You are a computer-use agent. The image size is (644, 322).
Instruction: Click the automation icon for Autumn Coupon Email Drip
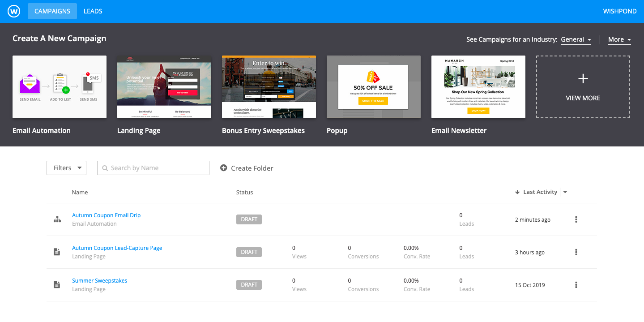57,219
